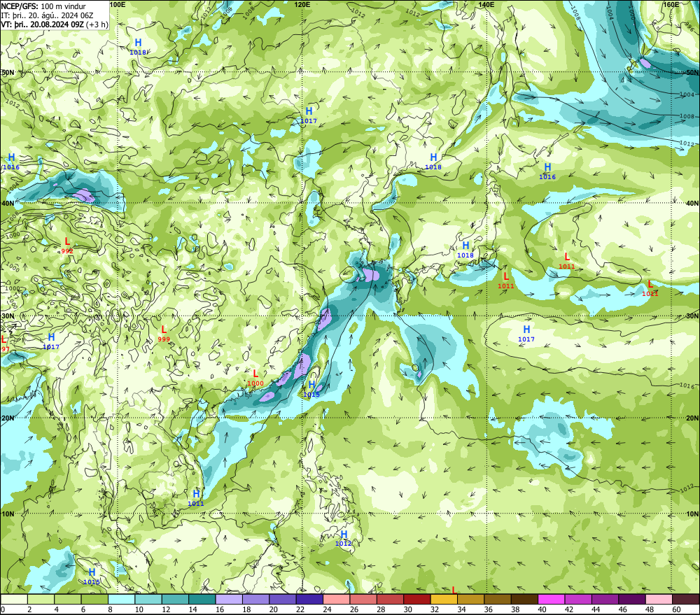Click the legend value label '24'

point(327,609)
